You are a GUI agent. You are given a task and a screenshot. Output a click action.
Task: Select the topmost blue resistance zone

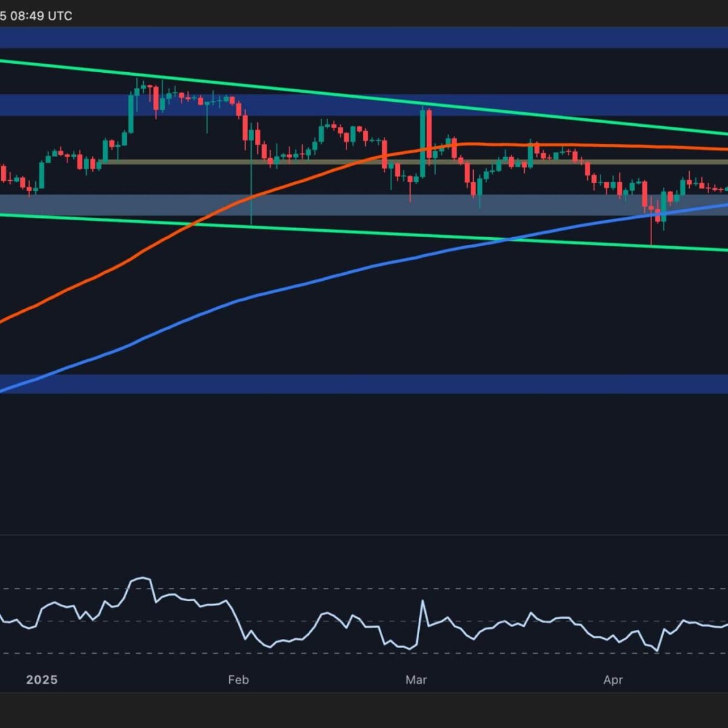pos(364,37)
